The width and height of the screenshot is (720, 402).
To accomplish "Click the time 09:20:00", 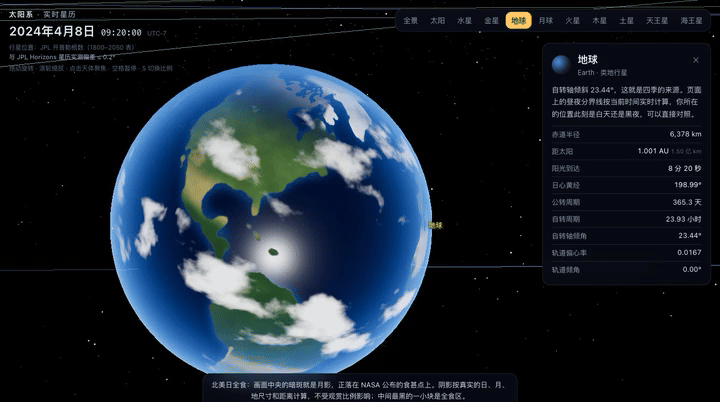I will [x=121, y=33].
